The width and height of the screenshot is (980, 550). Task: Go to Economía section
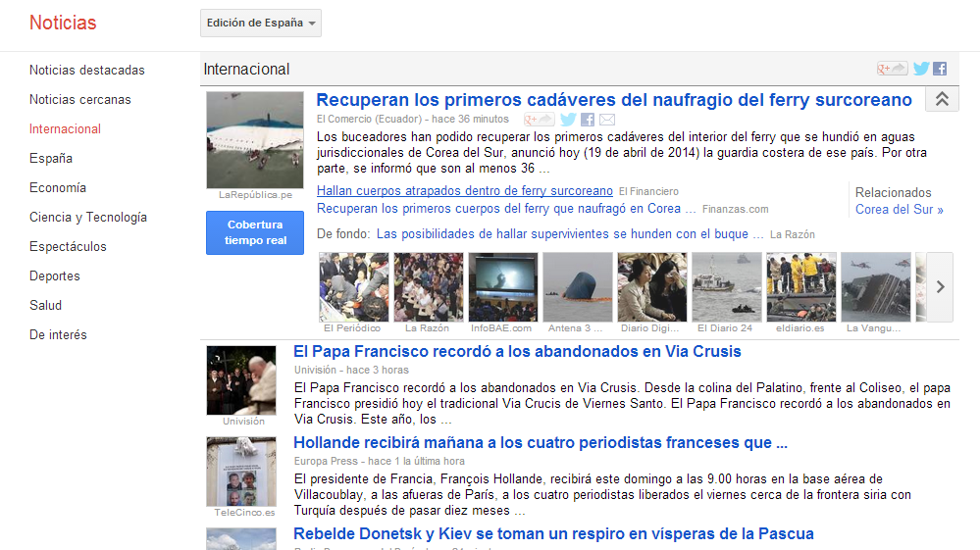pyautogui.click(x=58, y=187)
